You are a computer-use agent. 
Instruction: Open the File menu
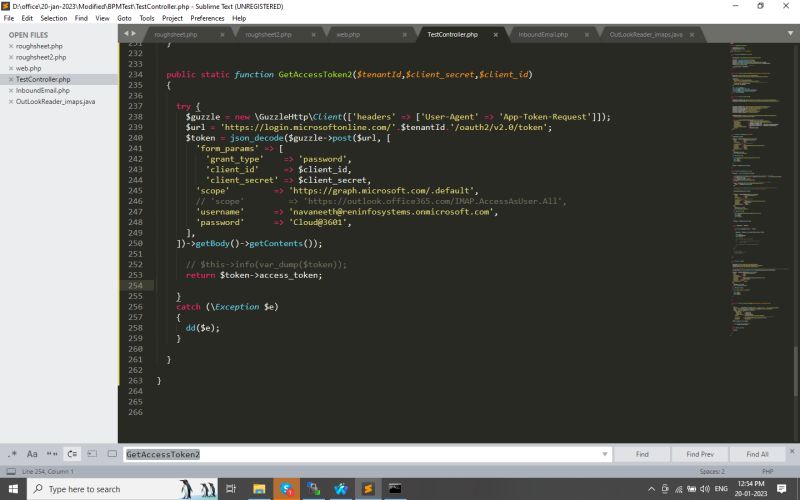coord(9,18)
